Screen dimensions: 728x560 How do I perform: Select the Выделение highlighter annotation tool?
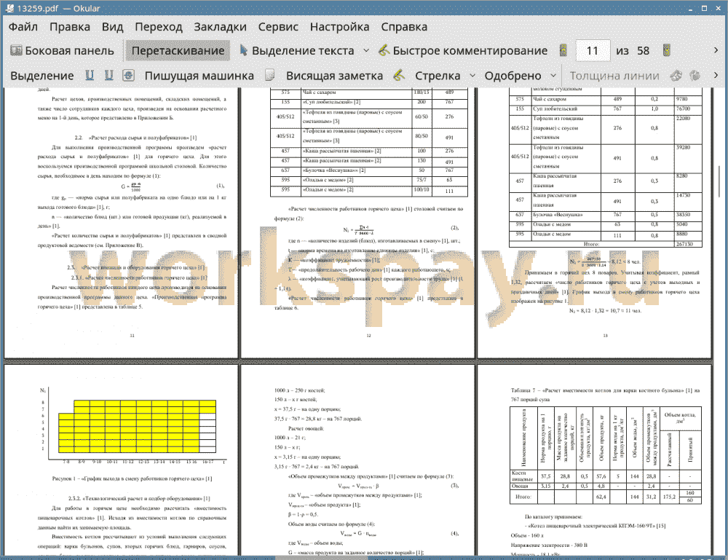41,76
